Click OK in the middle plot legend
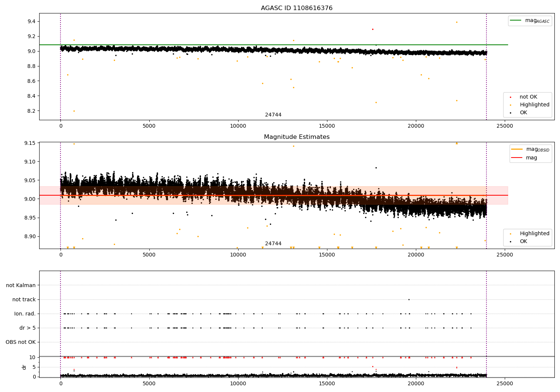The height and width of the screenshot is (392, 560). [519, 242]
